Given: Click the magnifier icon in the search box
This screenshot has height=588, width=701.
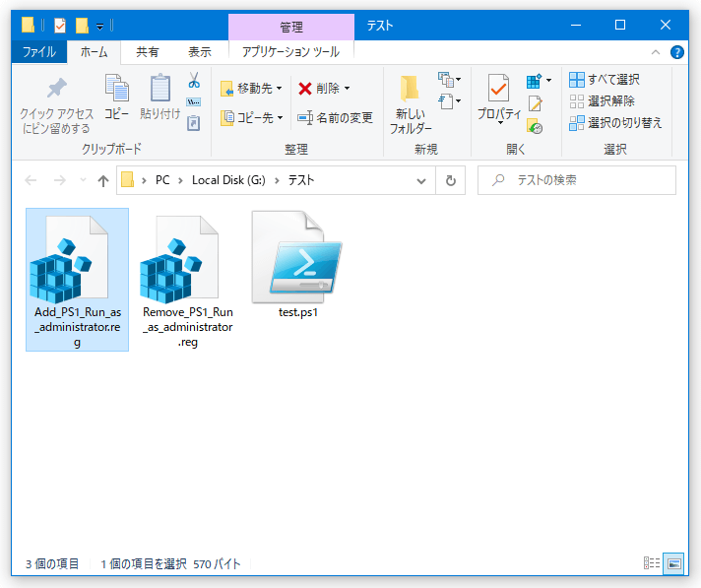Looking at the screenshot, I should coord(497,180).
